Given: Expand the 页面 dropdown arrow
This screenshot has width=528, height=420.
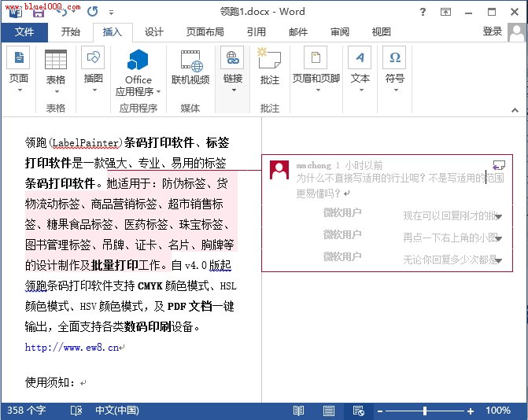Looking at the screenshot, I should point(20,90).
